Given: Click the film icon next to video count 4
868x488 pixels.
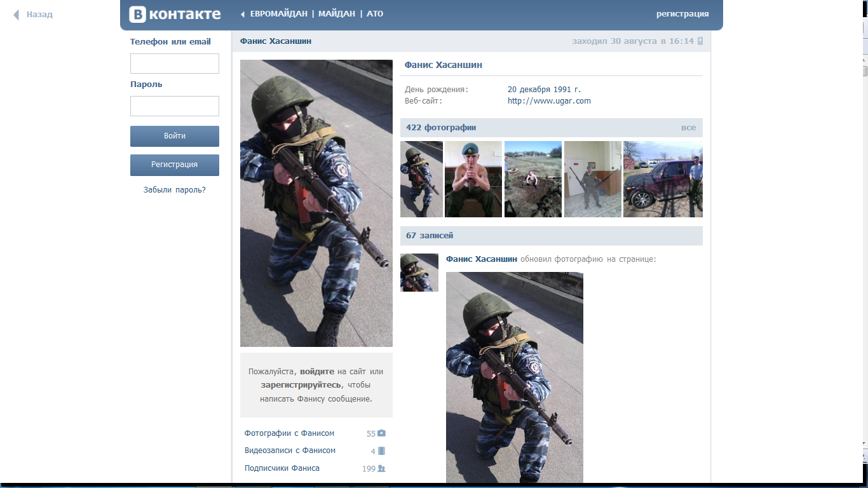Looking at the screenshot, I should pyautogui.click(x=381, y=451).
